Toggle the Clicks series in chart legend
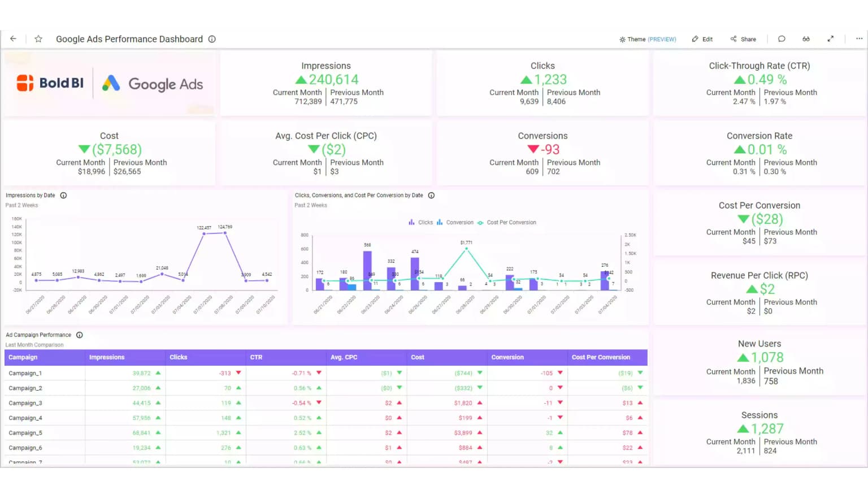The height and width of the screenshot is (498, 868). point(420,223)
